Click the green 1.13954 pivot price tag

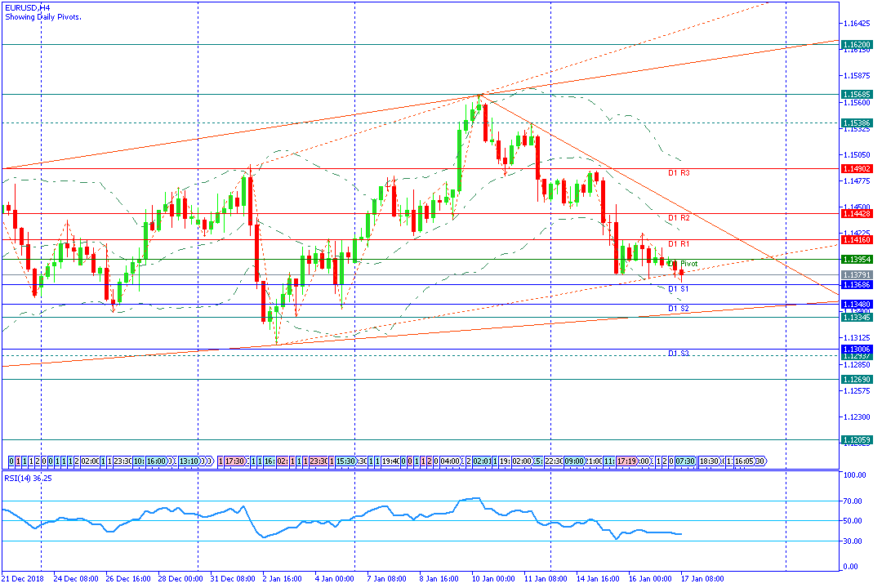[x=857, y=260]
